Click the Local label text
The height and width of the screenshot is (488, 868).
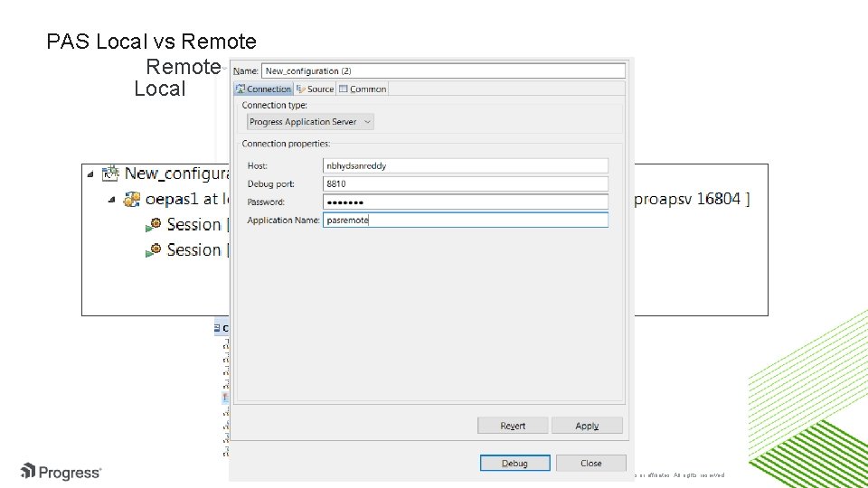159,89
